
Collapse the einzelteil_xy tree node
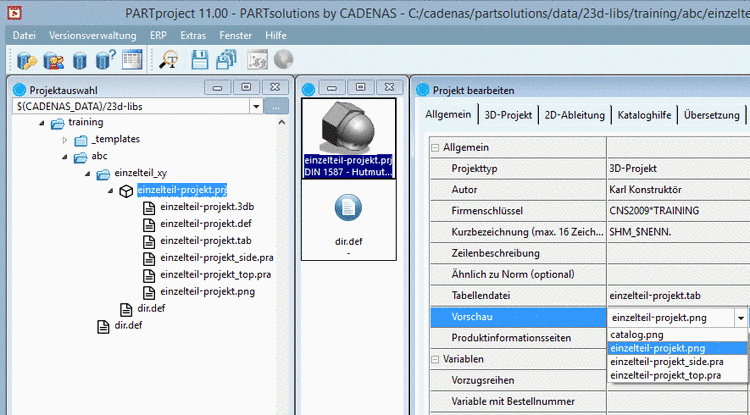coord(88,174)
